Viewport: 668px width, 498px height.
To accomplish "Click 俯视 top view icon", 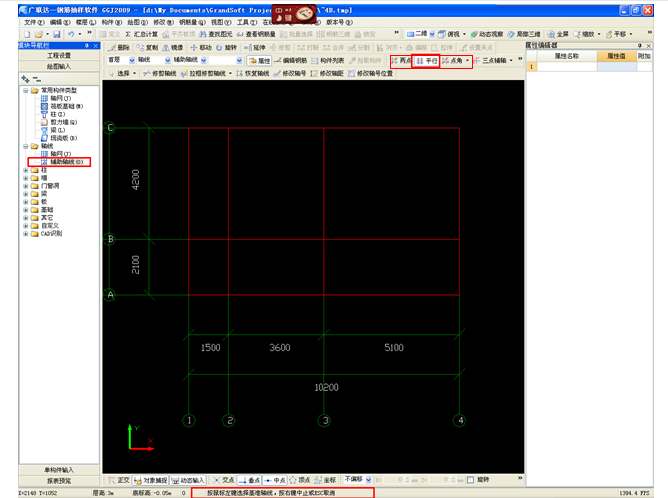I will click(x=449, y=34).
